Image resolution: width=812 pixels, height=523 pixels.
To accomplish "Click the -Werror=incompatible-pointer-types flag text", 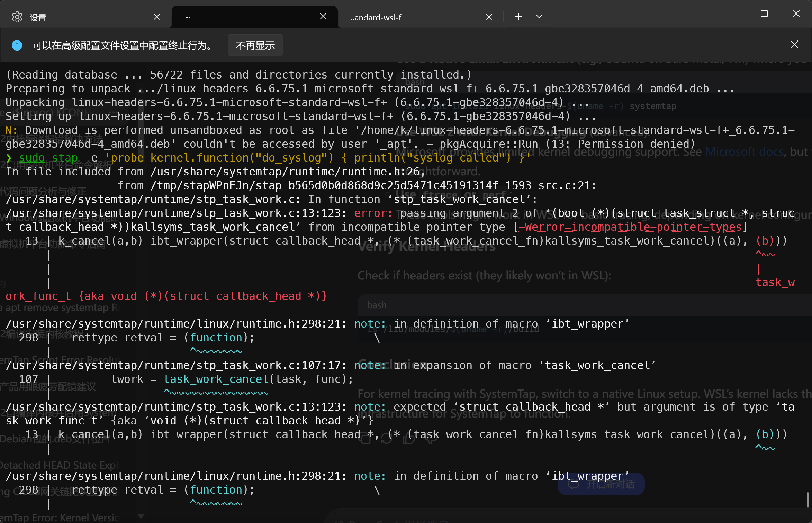I will [630, 227].
